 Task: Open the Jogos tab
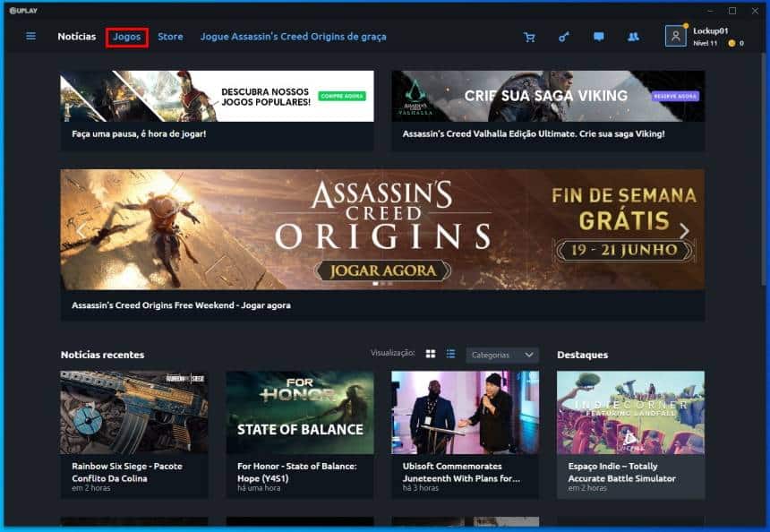click(127, 37)
